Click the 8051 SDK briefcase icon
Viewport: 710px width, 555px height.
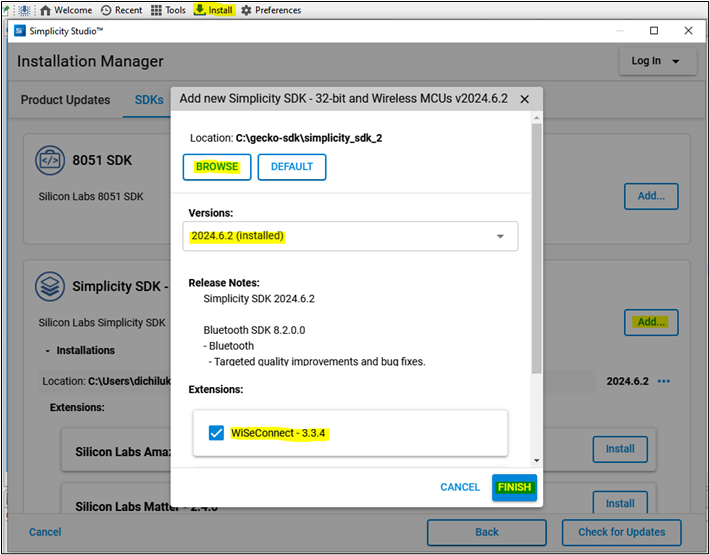(50, 160)
